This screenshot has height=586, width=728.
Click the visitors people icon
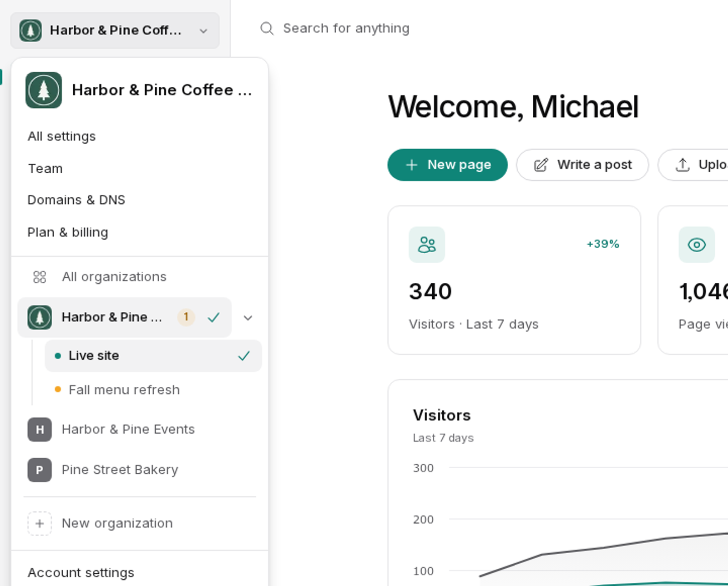[427, 245]
